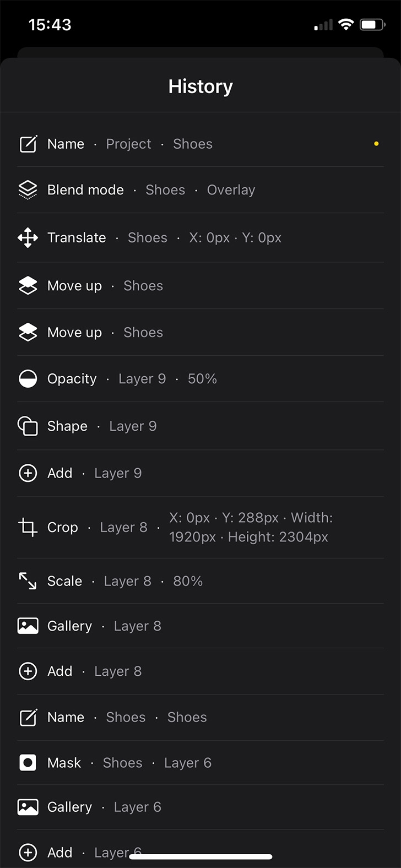Select the Crop Layer 8 history entry

pos(201,527)
